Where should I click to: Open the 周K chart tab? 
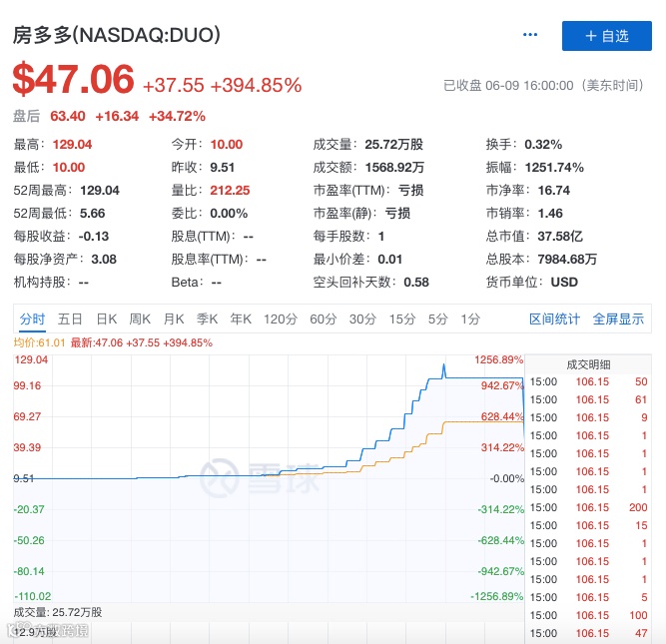[x=140, y=320]
